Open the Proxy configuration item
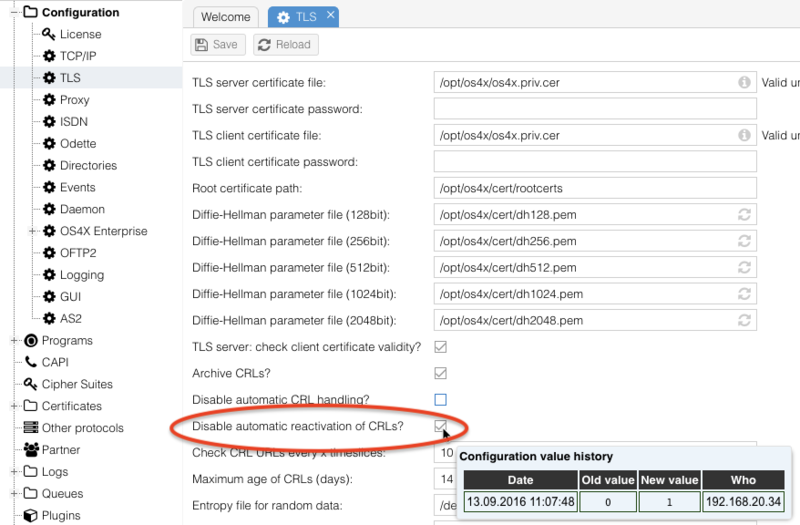 74,100
